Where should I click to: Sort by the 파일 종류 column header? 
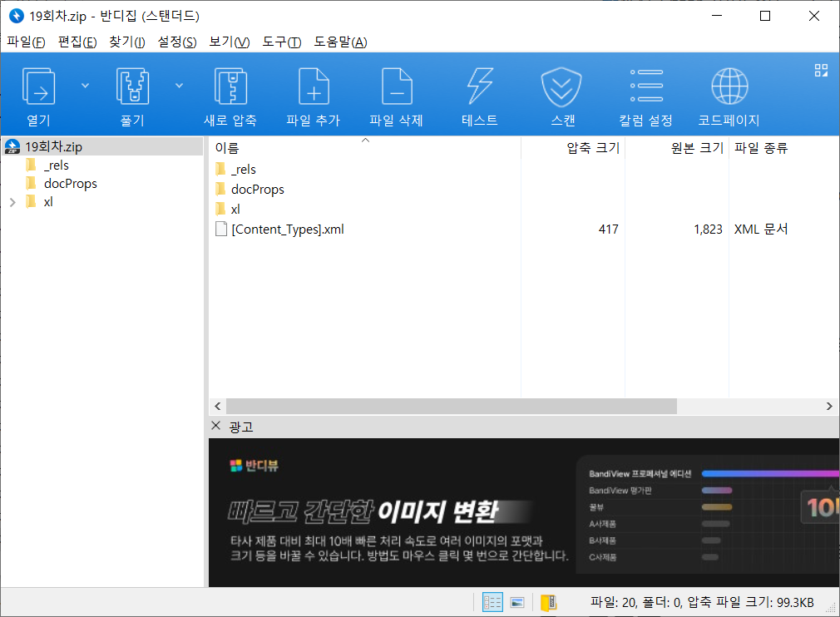[x=761, y=148]
